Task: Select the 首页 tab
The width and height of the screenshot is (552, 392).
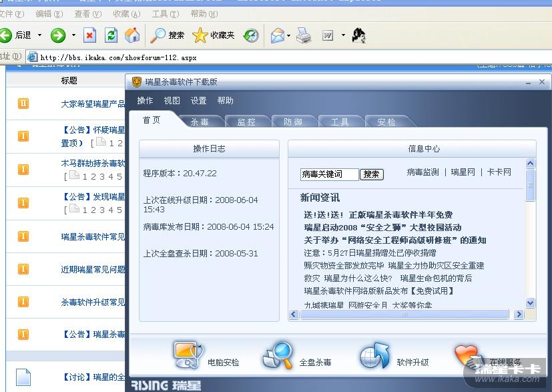Action: pyautogui.click(x=152, y=120)
